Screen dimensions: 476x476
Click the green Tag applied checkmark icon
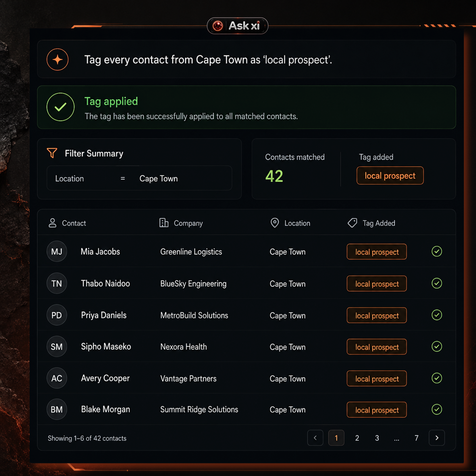(x=60, y=107)
